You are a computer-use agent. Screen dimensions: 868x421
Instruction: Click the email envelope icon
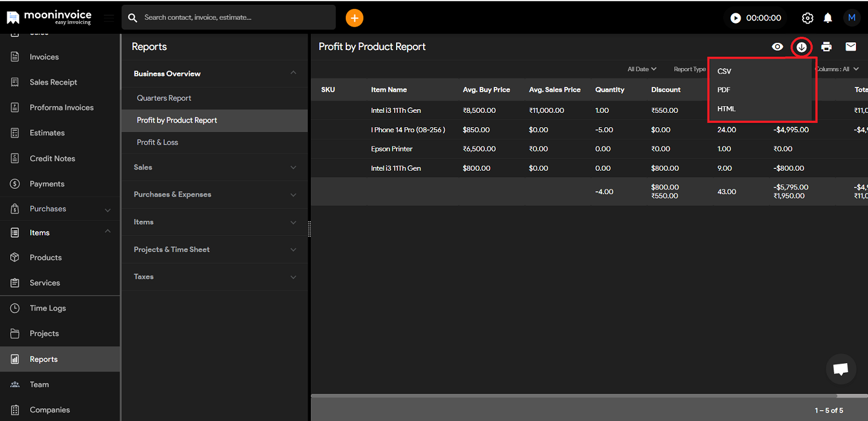click(x=850, y=47)
